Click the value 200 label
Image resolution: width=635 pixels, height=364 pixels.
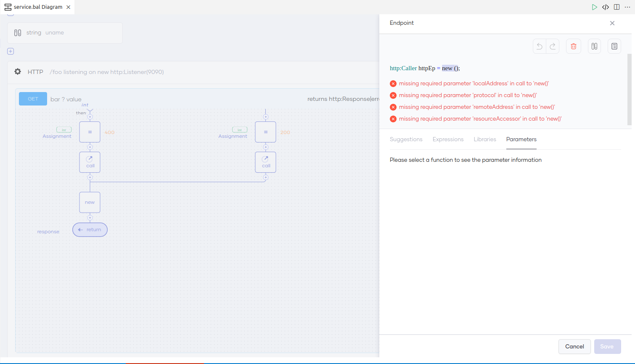(x=285, y=132)
